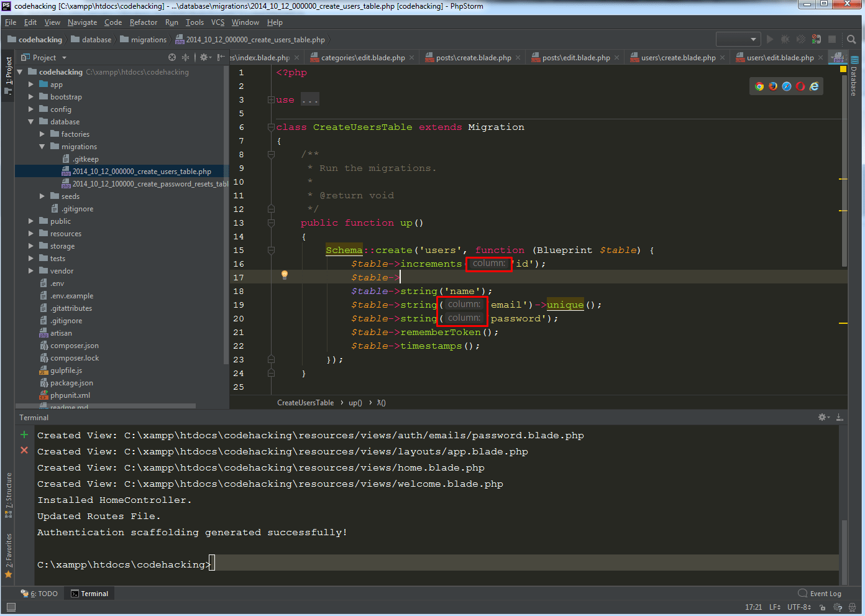The image size is (865, 616).
Task: Open Terminal settings gear in Terminal panel
Action: coord(821,417)
